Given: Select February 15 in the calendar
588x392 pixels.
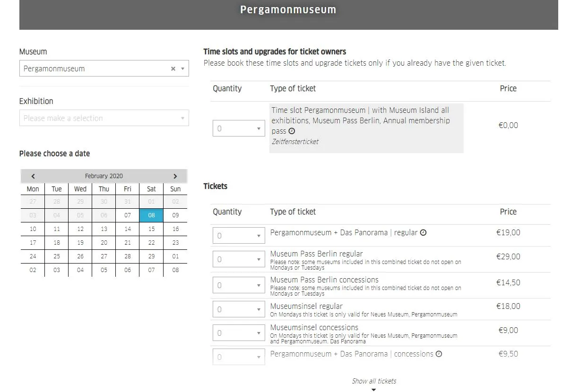Looking at the screenshot, I should click(x=151, y=229).
